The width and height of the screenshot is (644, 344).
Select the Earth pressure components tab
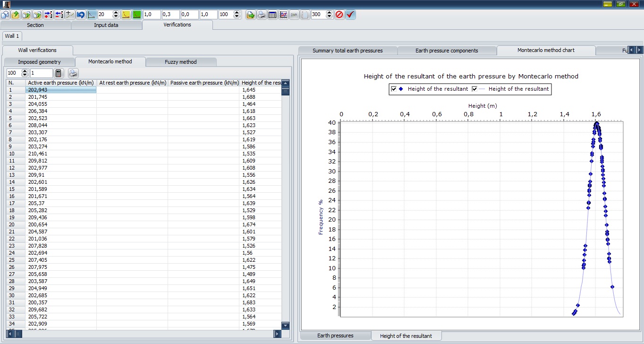(x=447, y=51)
